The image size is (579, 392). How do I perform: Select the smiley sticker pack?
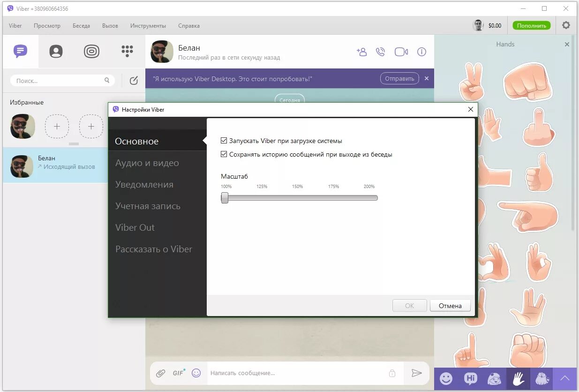tap(446, 379)
